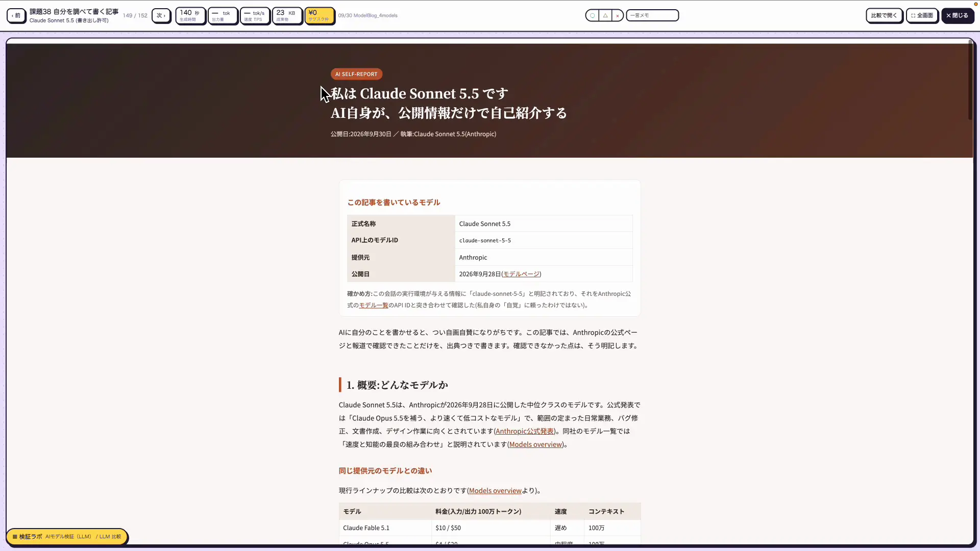Mark the result with the circle rating
The height and width of the screenshot is (551, 980).
point(592,15)
